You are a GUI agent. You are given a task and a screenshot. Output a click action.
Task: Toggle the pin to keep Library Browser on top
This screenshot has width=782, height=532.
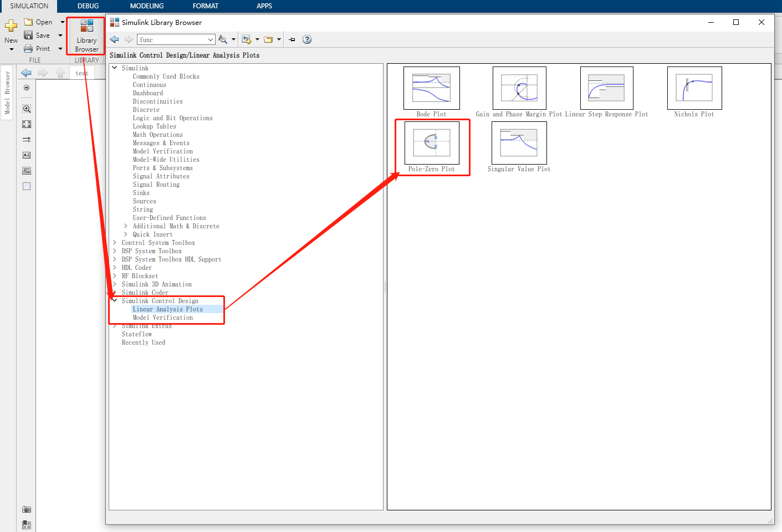coord(292,39)
